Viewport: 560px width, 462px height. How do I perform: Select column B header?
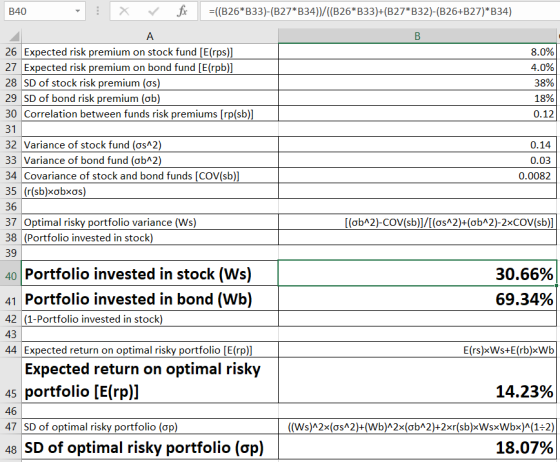tap(417, 36)
